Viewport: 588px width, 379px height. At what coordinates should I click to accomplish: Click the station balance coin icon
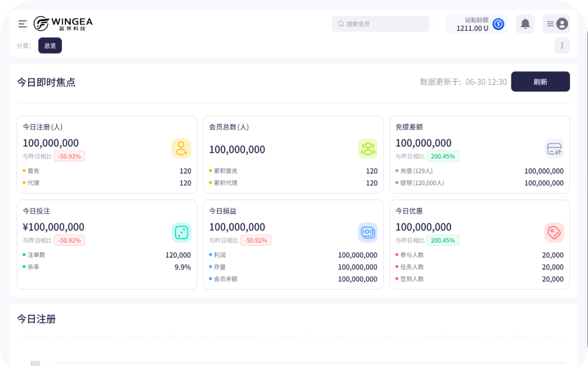(x=498, y=24)
